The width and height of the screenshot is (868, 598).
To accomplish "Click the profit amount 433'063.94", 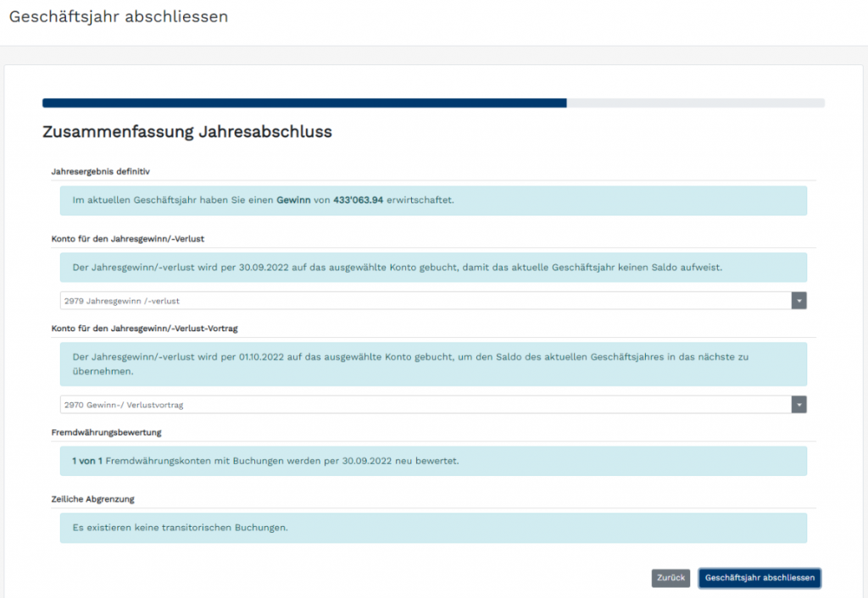I will pos(359,200).
